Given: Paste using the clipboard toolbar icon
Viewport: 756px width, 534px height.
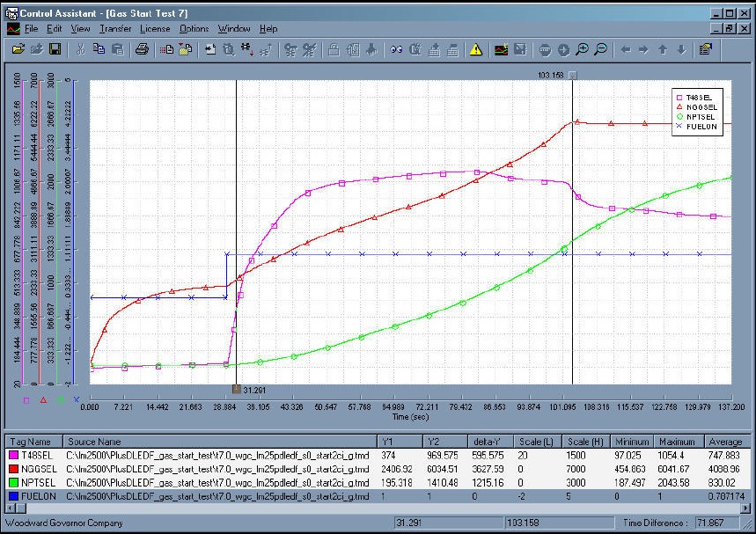Looking at the screenshot, I should [118, 49].
